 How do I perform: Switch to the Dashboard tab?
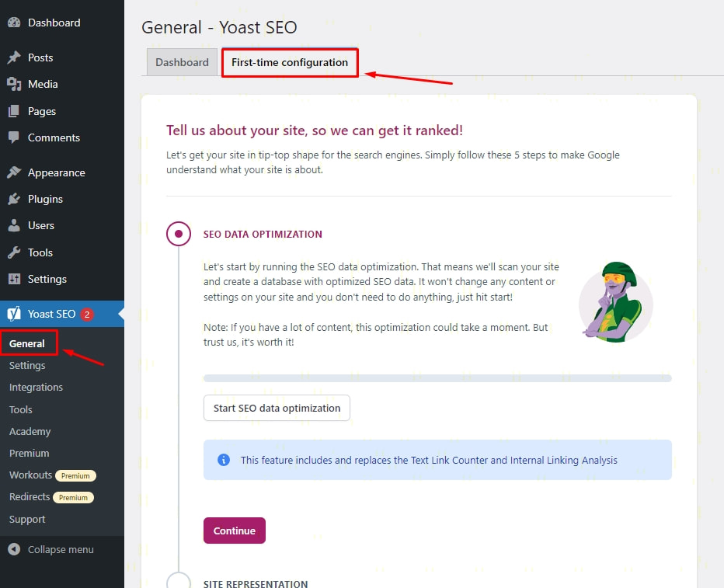point(182,62)
